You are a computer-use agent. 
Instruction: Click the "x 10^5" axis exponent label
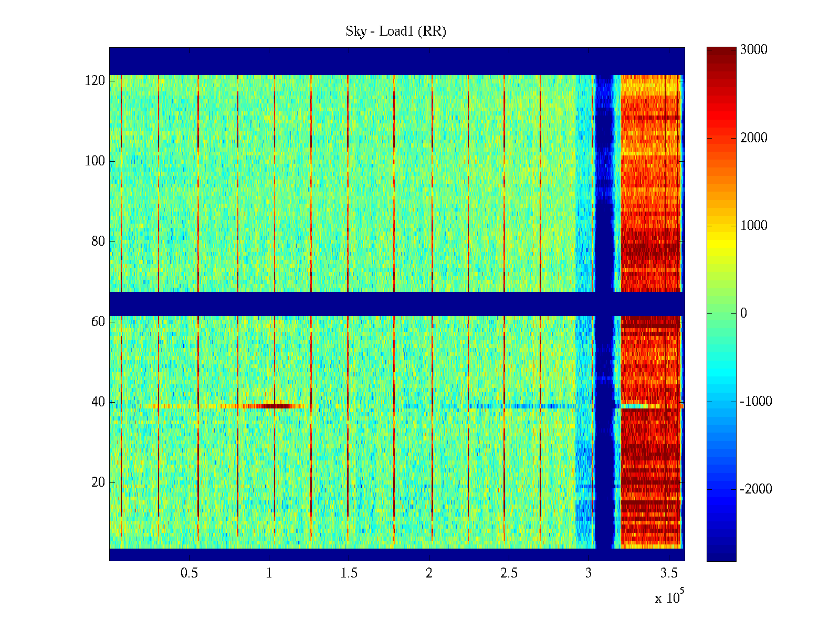point(669,597)
